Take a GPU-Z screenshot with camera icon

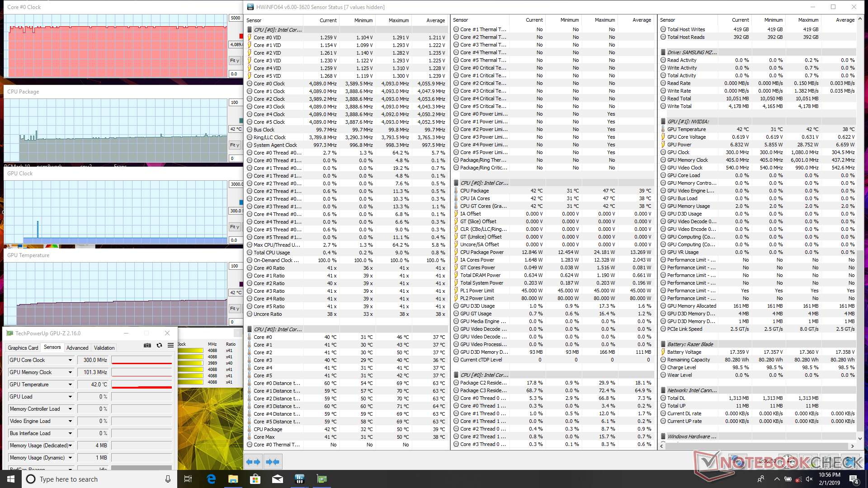[x=147, y=345]
